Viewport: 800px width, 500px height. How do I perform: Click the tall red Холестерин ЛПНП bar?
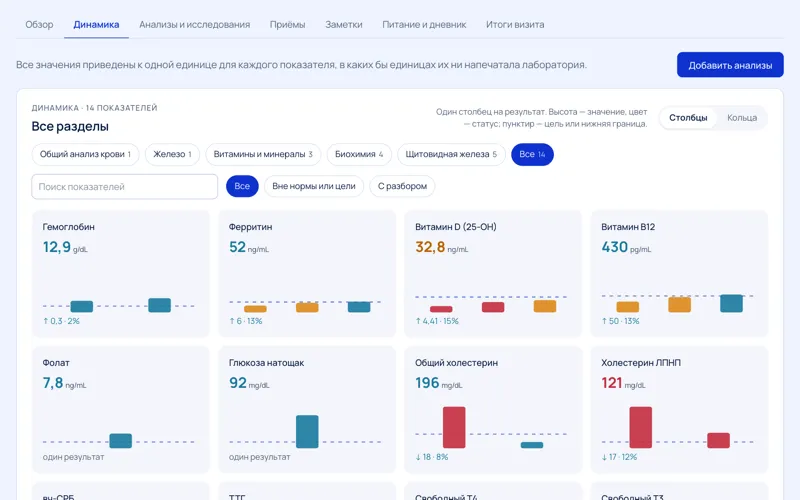pyautogui.click(x=640, y=428)
